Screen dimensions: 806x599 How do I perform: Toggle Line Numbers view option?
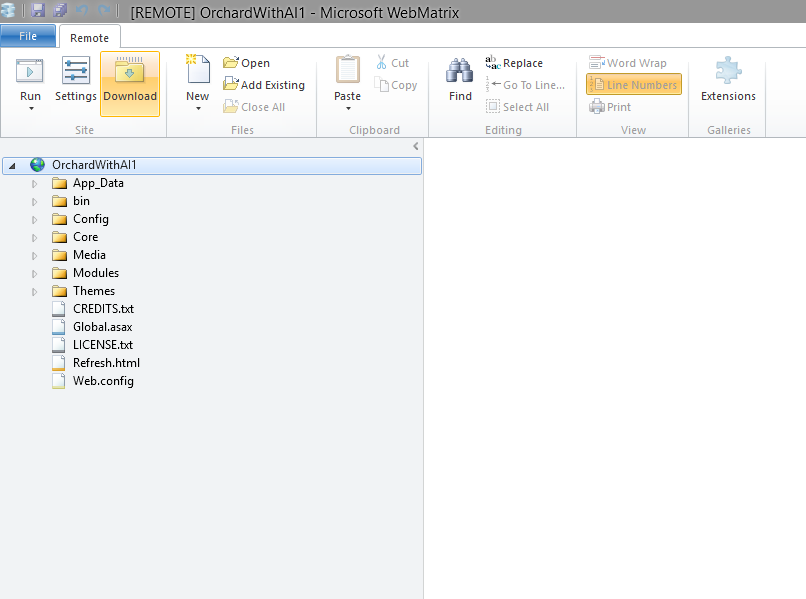tap(634, 84)
